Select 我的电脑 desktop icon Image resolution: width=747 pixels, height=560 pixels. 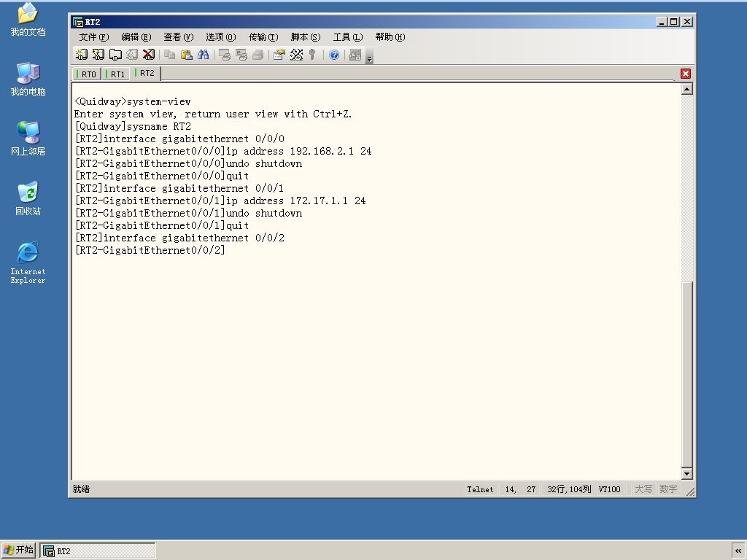point(28,79)
